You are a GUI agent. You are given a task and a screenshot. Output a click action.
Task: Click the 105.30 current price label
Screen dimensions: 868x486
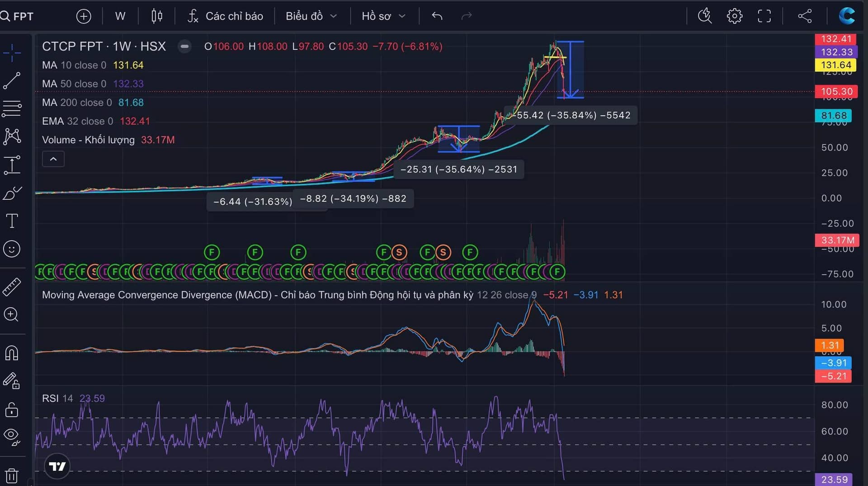[837, 92]
